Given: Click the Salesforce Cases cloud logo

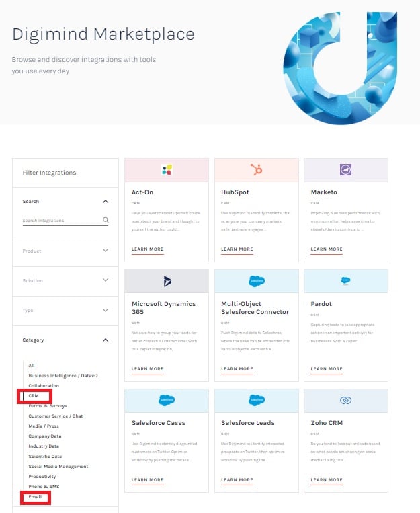Looking at the screenshot, I should click(167, 400).
